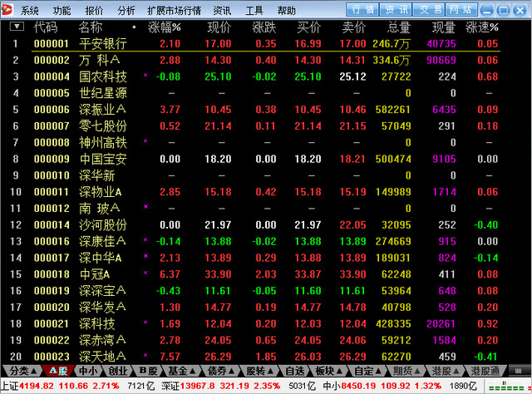Image resolution: width=532 pixels, height=394 pixels.
Task: Open the 分析 menu
Action: [126, 11]
